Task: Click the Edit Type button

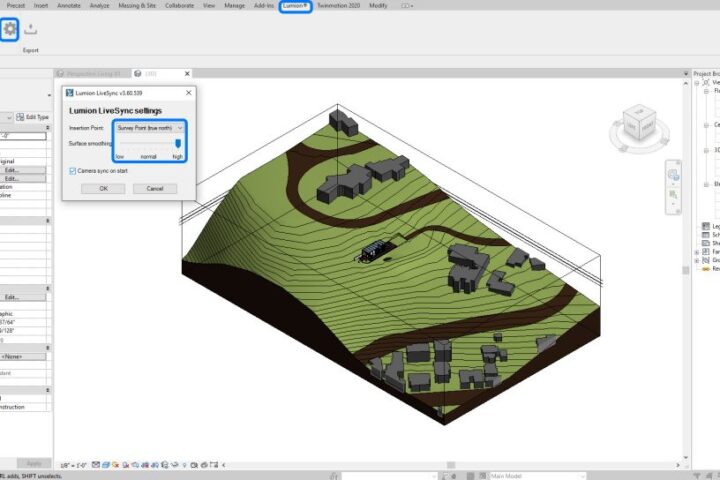Action: pos(33,117)
